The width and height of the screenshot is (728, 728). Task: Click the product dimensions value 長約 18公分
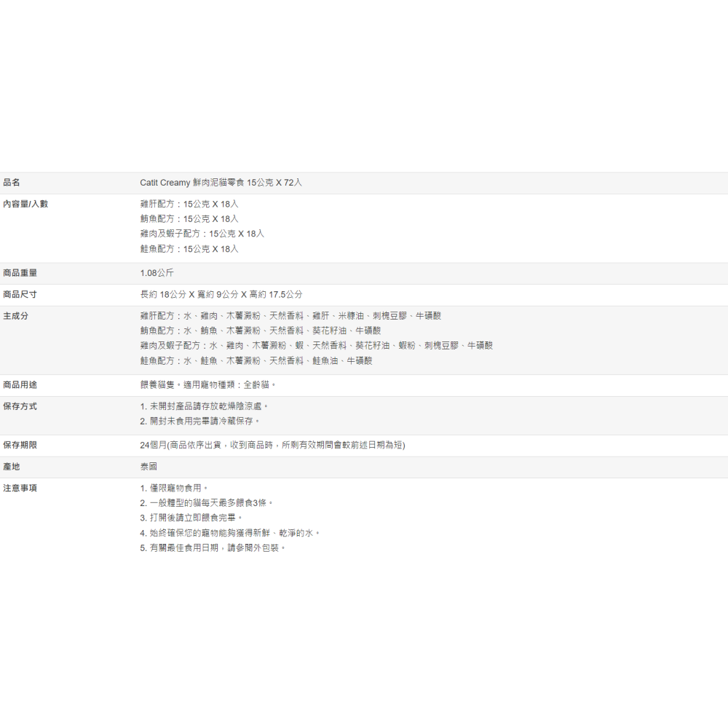221,295
